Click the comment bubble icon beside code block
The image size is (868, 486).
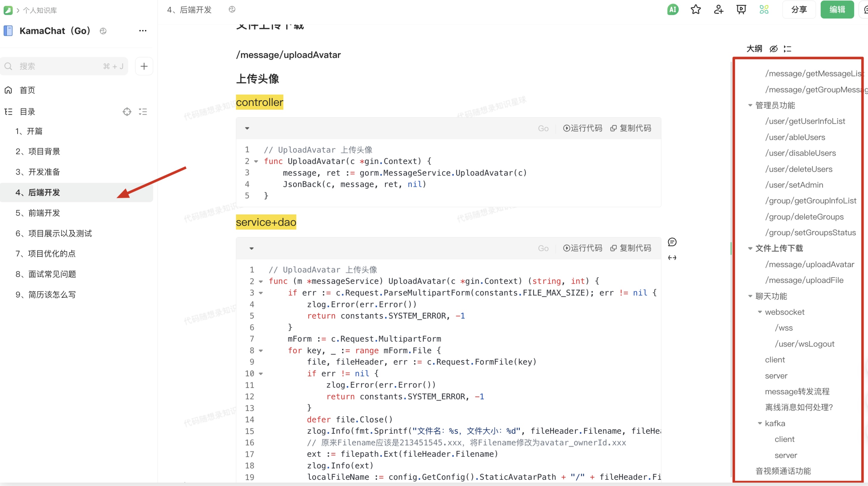point(672,242)
